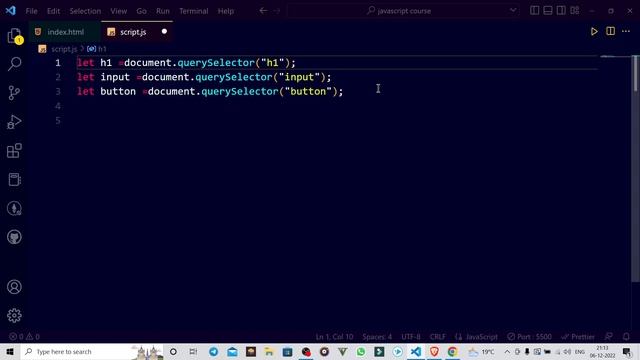Change indentation via 'Spaces: 4'
The height and width of the screenshot is (360, 640).
377,337
